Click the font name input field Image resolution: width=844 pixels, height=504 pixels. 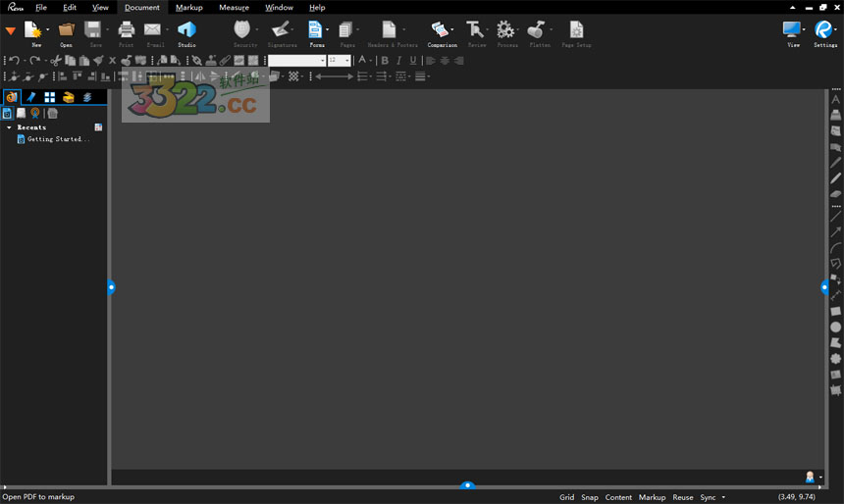coord(293,61)
